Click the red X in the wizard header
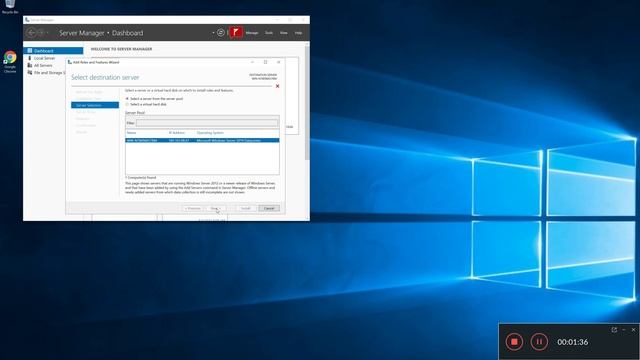 point(278,86)
